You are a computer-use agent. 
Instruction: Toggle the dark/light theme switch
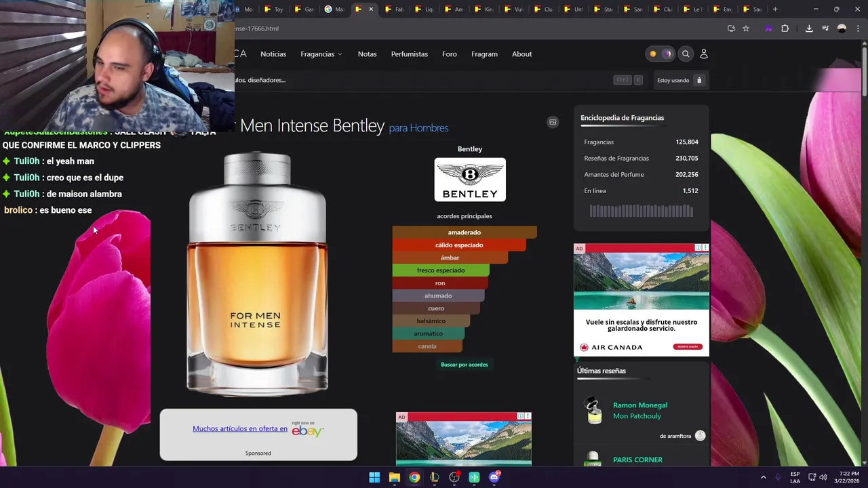click(x=660, y=54)
